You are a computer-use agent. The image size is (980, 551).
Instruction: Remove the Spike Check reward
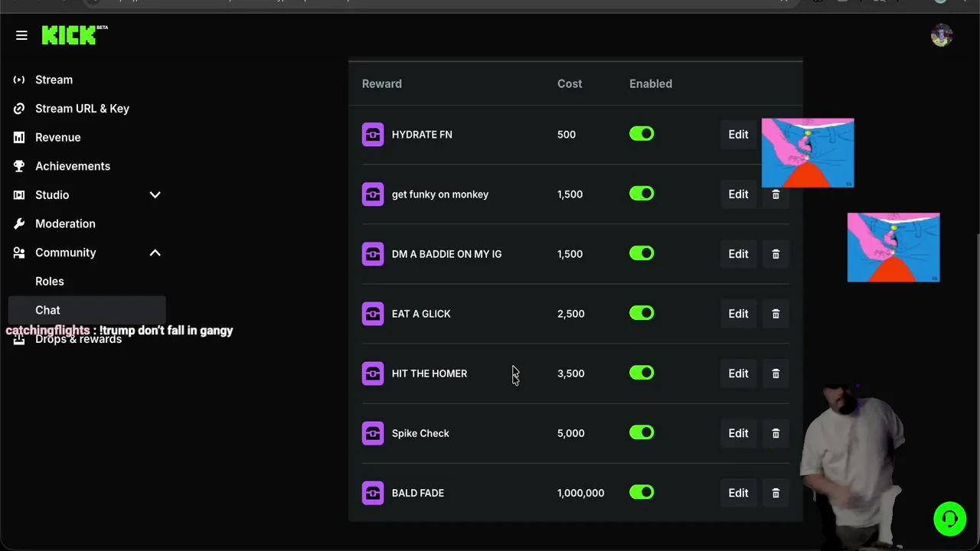pos(776,433)
